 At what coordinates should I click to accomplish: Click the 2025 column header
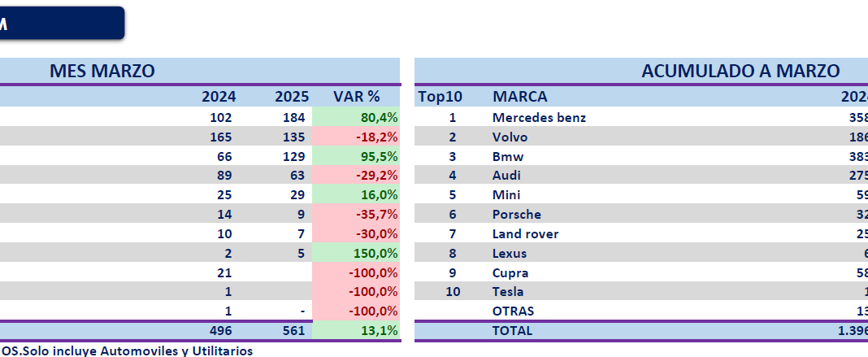pos(292,97)
